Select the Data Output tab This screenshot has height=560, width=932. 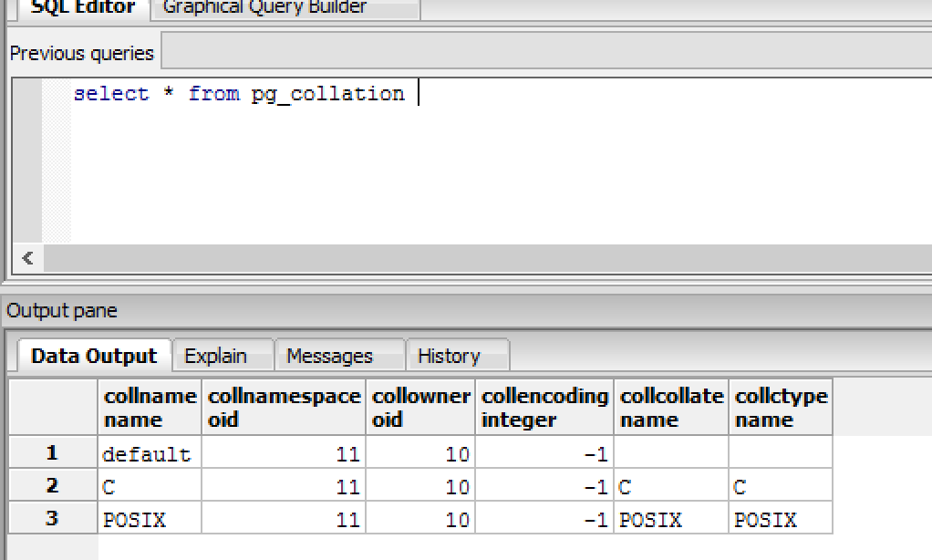point(93,356)
